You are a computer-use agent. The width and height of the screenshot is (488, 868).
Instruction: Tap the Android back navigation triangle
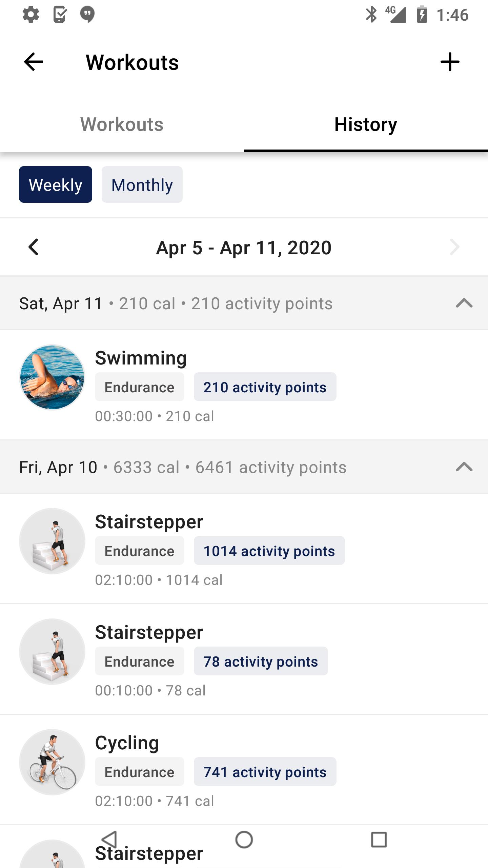coord(109,840)
